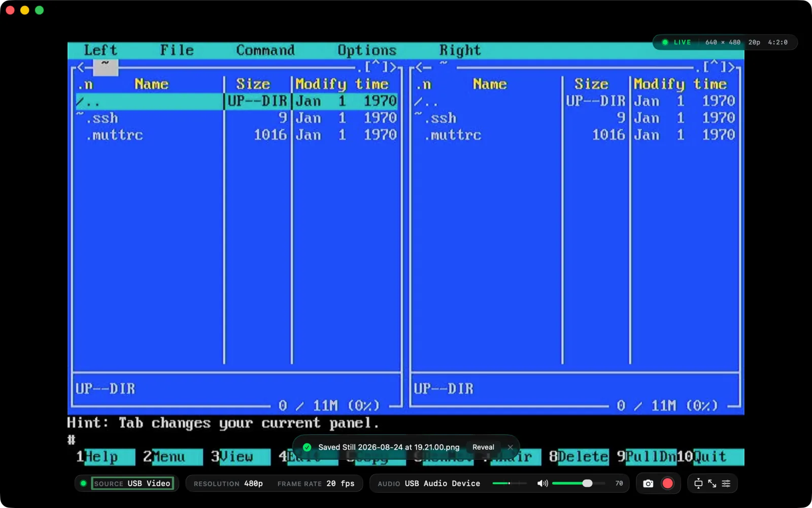Click the fit-to-window display icon
Viewport: 812px width, 508px height.
coord(698,484)
